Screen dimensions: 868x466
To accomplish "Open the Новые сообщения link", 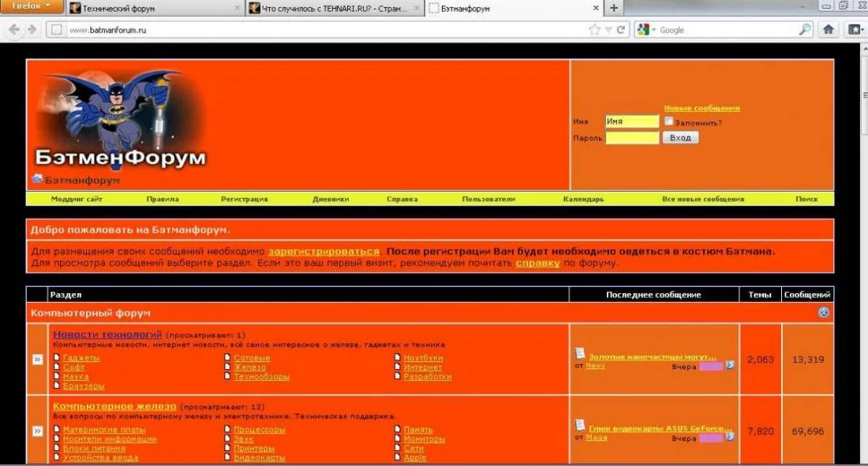I will pyautogui.click(x=702, y=108).
